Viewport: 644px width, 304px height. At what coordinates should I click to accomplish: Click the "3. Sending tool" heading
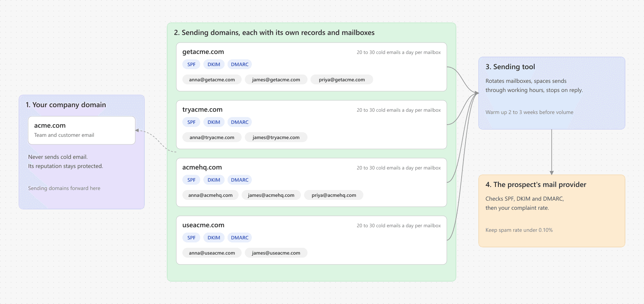(510, 67)
